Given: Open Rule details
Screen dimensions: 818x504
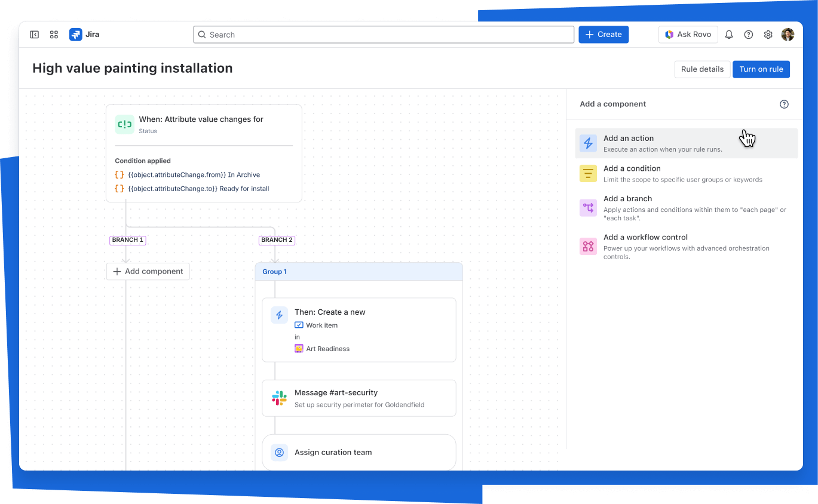Looking at the screenshot, I should [702, 69].
